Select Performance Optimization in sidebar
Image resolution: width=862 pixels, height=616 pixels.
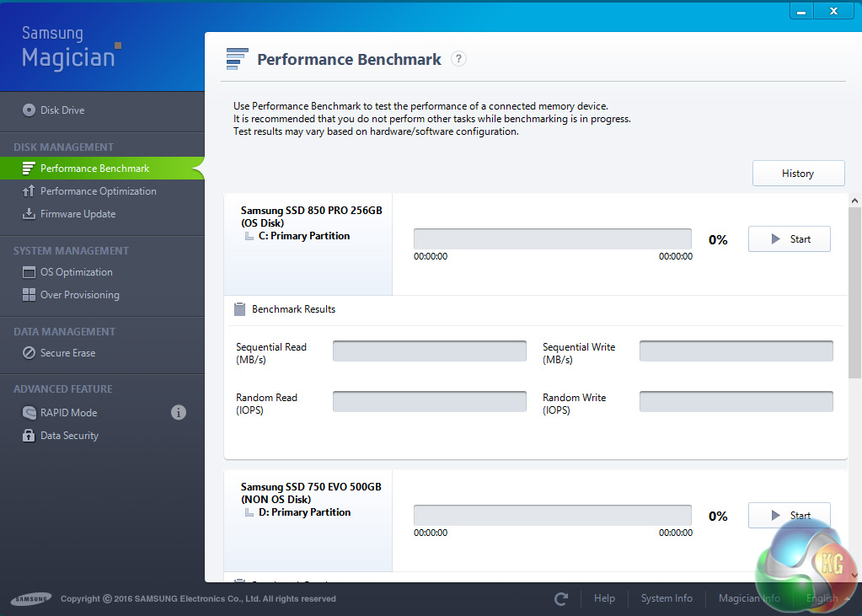pos(98,191)
